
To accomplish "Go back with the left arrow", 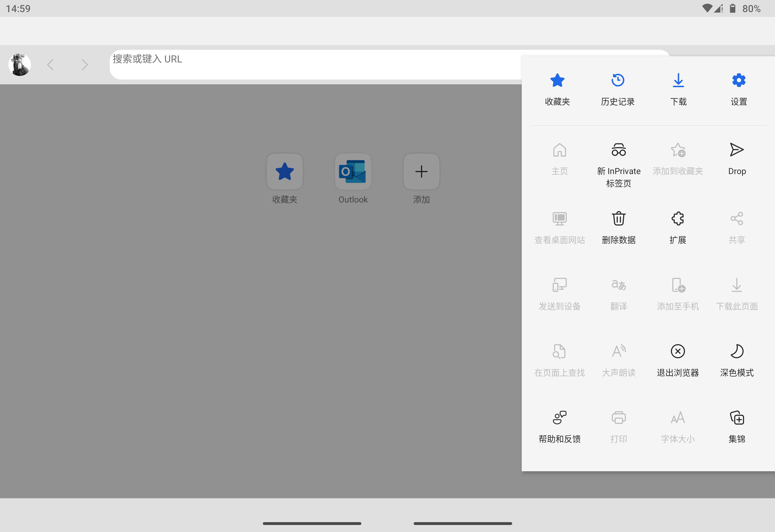I will point(50,64).
